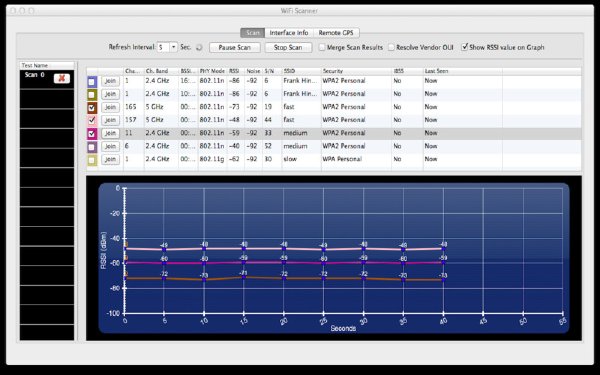Screen dimensions: 600x375
Task: Click the -40 RSSI value cell
Action: pos(235,146)
